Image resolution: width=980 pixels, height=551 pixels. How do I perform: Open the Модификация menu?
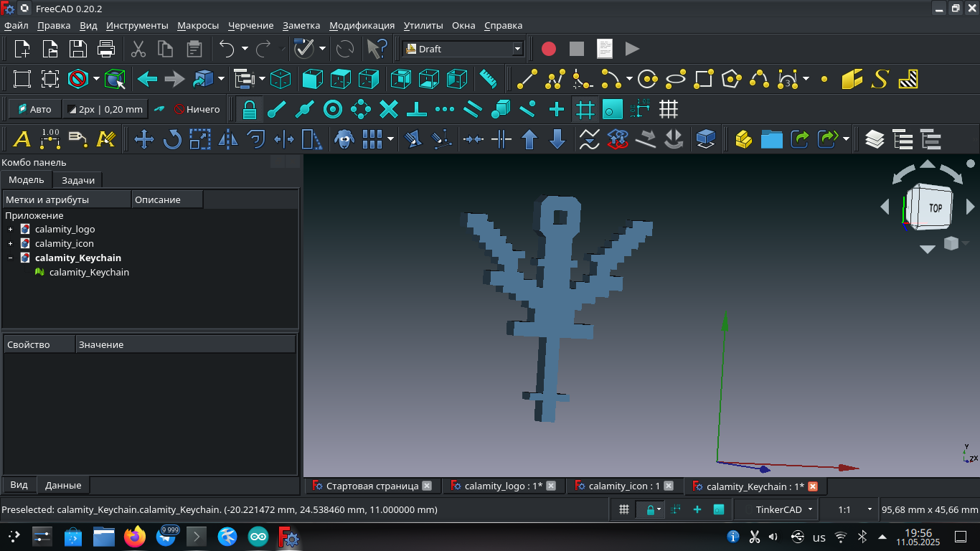coord(362,25)
